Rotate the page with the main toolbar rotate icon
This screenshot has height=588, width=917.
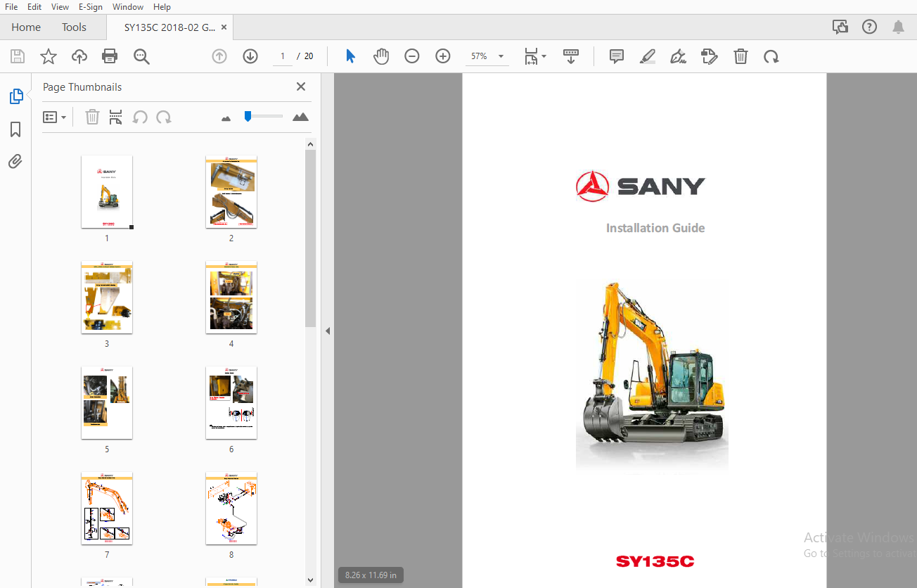[x=771, y=56]
